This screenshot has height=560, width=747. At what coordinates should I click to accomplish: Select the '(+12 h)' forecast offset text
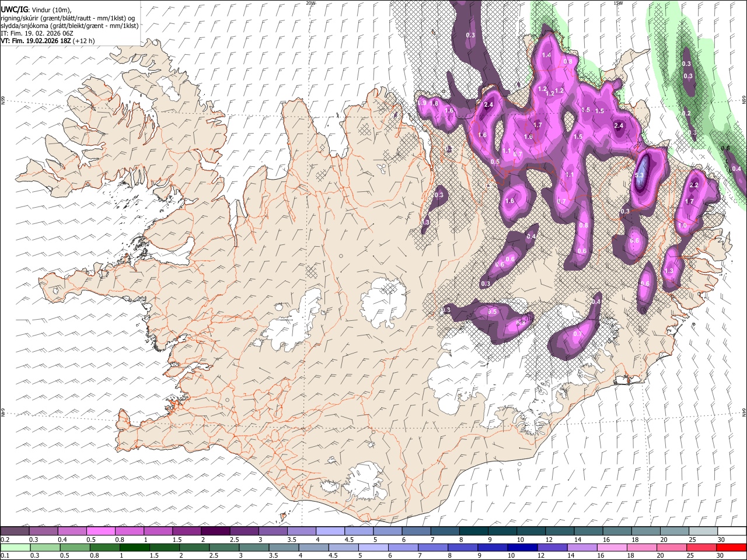coord(84,41)
